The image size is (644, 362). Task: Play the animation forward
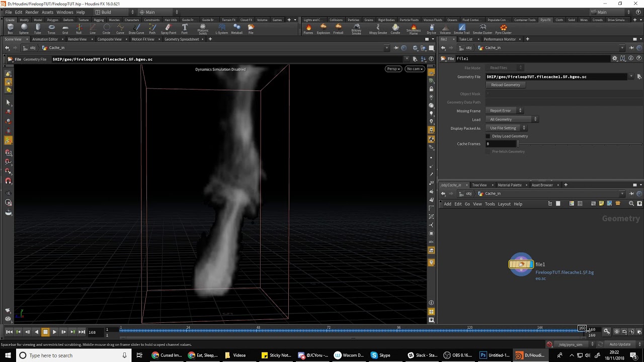(x=54, y=332)
